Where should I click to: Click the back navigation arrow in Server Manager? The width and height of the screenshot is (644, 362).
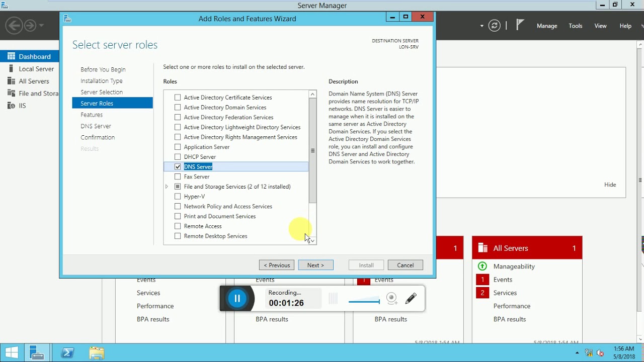click(14, 25)
